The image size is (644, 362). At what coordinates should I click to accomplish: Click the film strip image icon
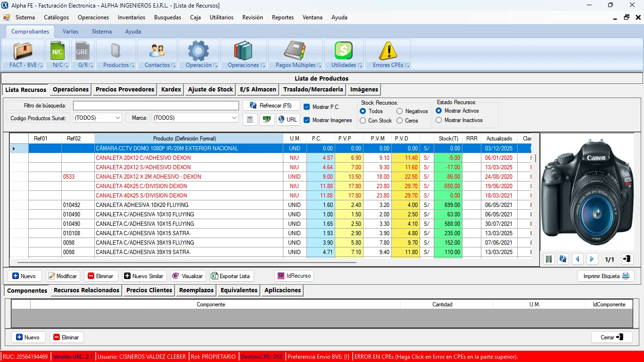point(548,259)
